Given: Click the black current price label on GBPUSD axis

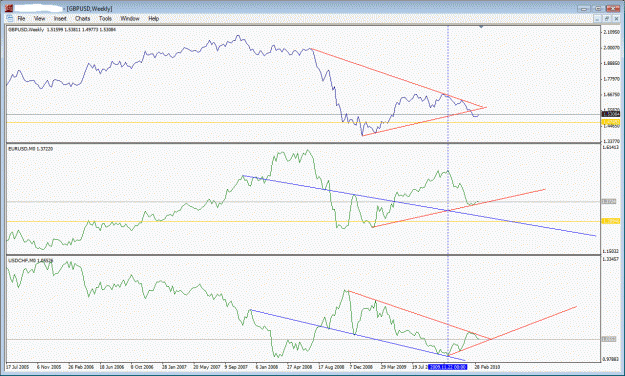Looking at the screenshot, I should 611,114.
